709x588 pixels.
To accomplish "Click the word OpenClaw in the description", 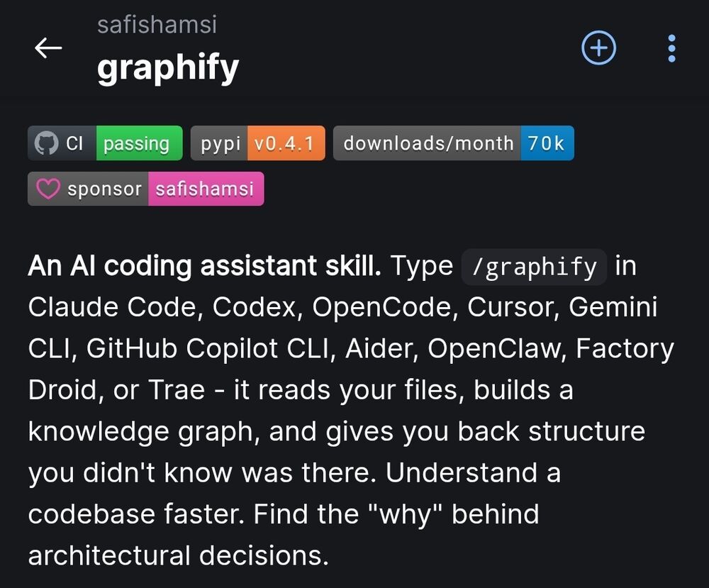I will pyautogui.click(x=496, y=349).
